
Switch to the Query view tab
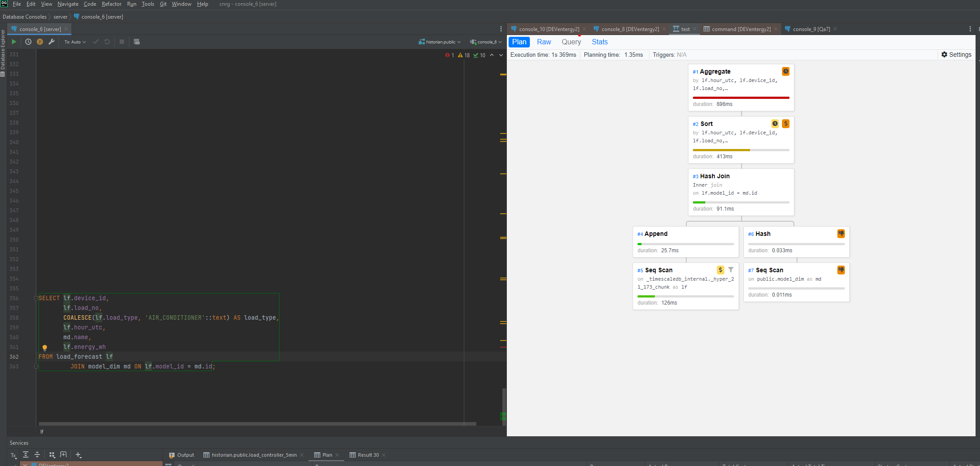[571, 42]
